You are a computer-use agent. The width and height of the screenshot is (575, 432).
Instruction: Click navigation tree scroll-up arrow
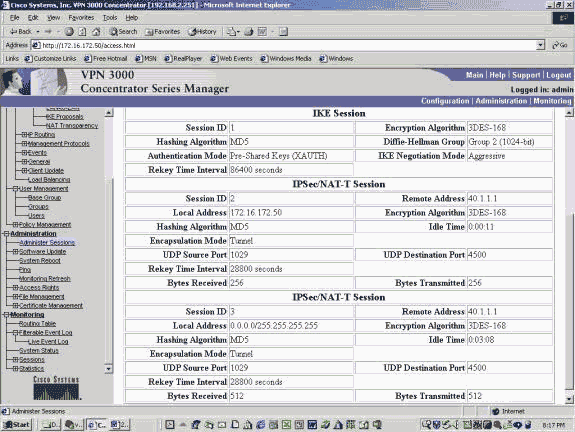(x=109, y=113)
